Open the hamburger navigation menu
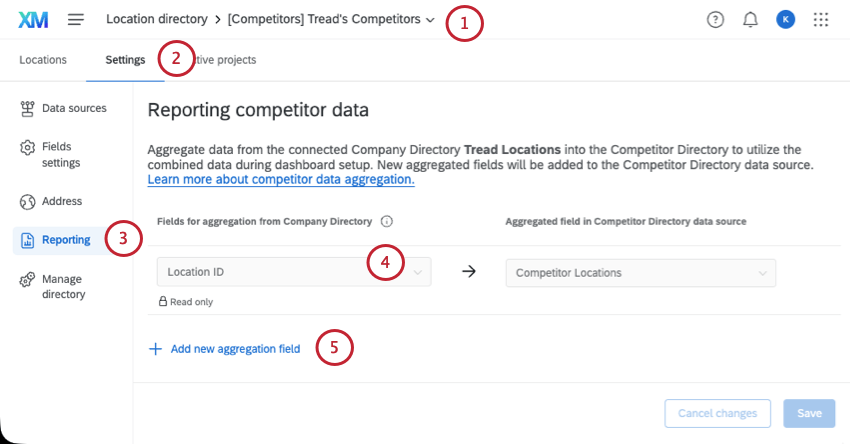This screenshot has height=444, width=850. pyautogui.click(x=76, y=19)
